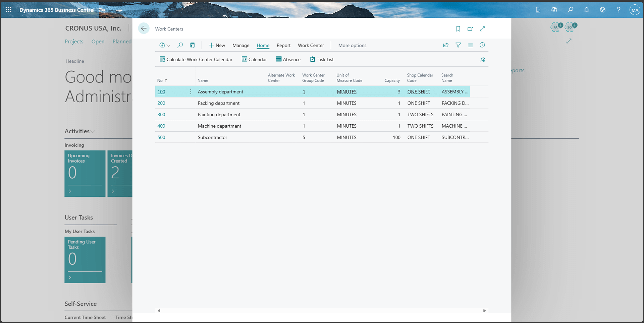The height and width of the screenshot is (323, 644).
Task: Run the Calculate Work Center Calendar action
Action: tap(196, 59)
